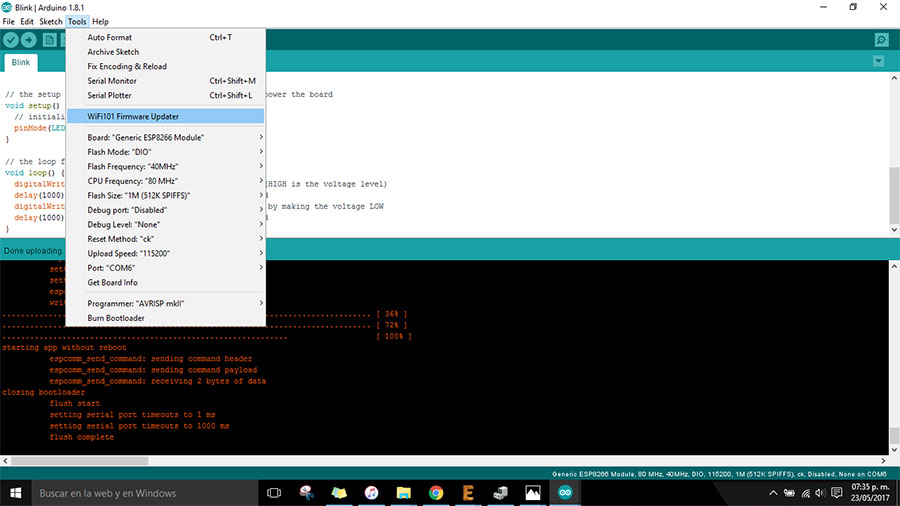Expand Flash Frequency 40MHz submenu
The image size is (900, 506).
tap(166, 166)
